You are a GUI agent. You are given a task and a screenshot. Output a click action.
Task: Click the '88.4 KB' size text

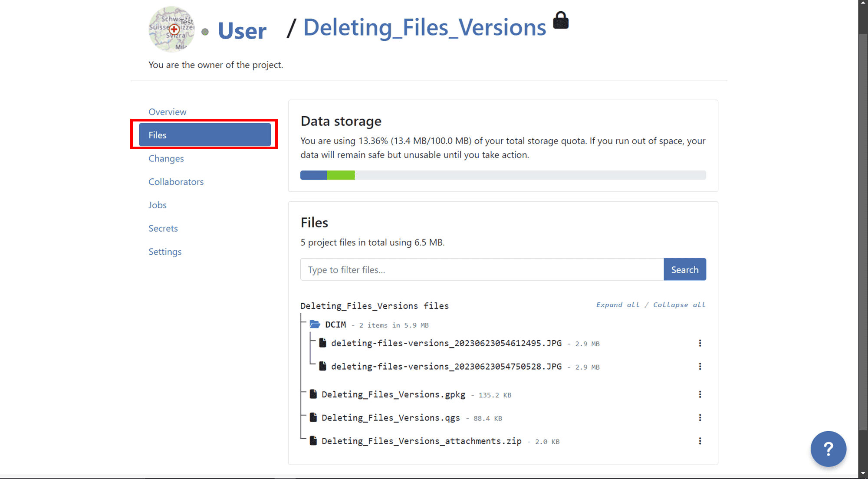coord(488,419)
